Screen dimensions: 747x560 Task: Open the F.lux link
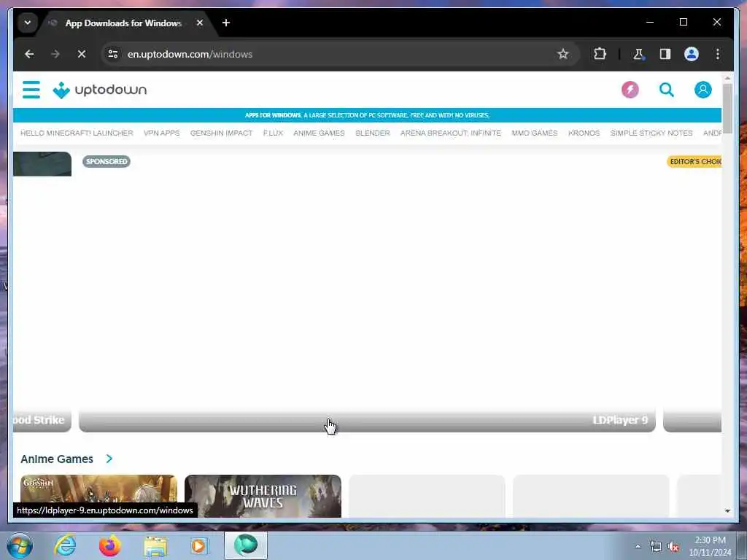point(273,133)
